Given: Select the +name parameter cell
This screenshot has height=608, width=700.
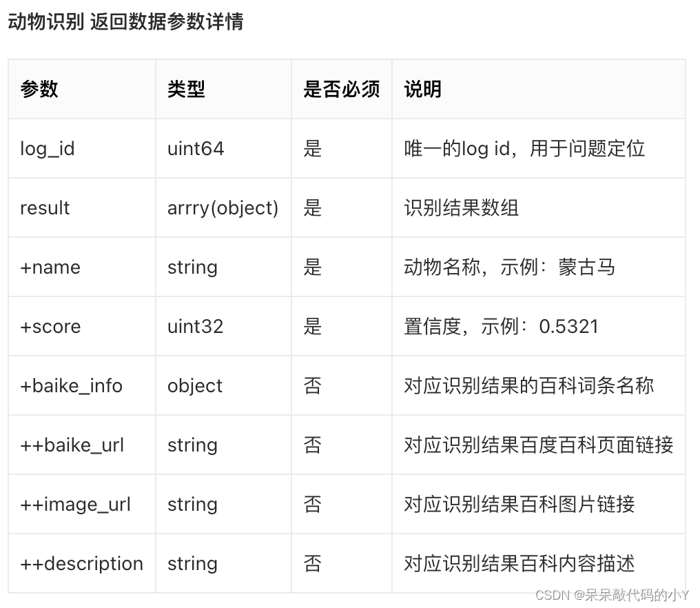Looking at the screenshot, I should click(50, 267).
